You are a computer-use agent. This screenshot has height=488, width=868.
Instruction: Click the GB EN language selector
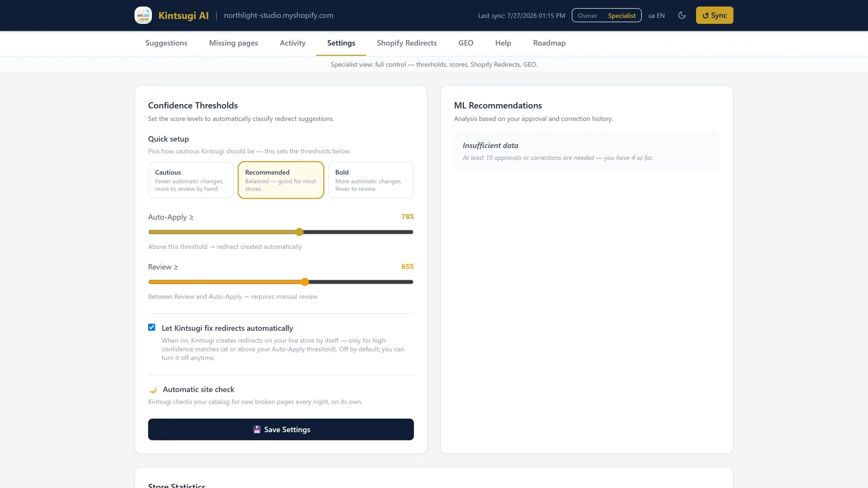tap(656, 16)
